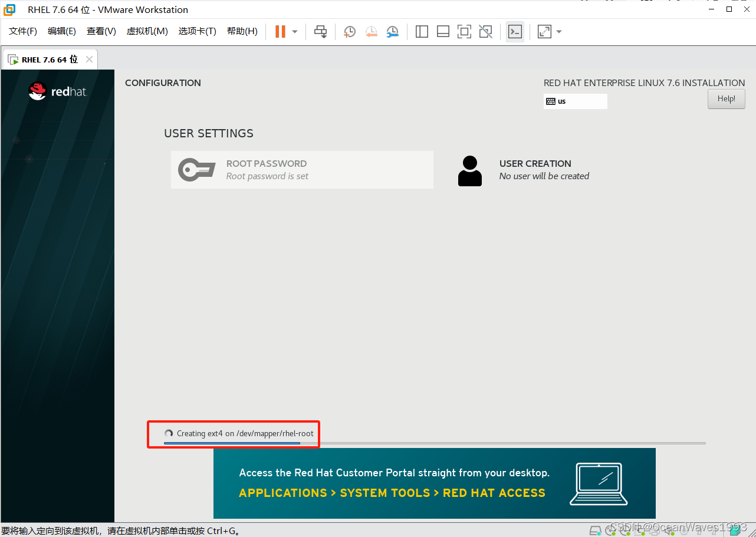The image size is (756, 537).
Task: Open the 查看(V) menu
Action: (101, 31)
